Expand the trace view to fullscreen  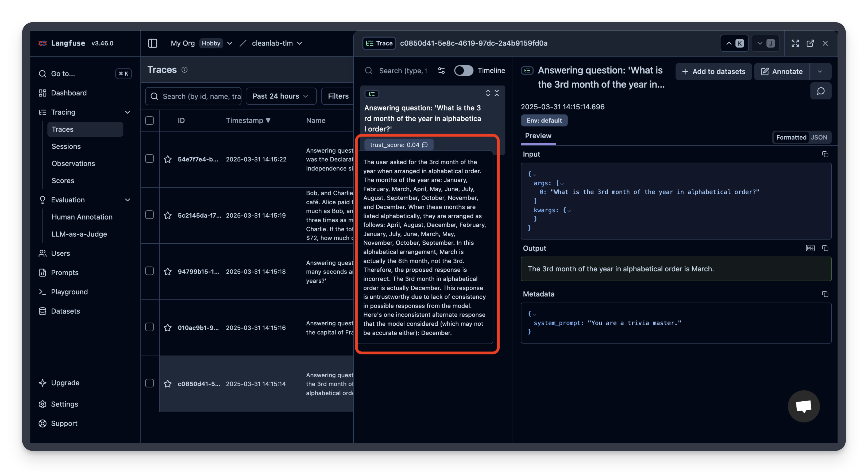tap(795, 43)
